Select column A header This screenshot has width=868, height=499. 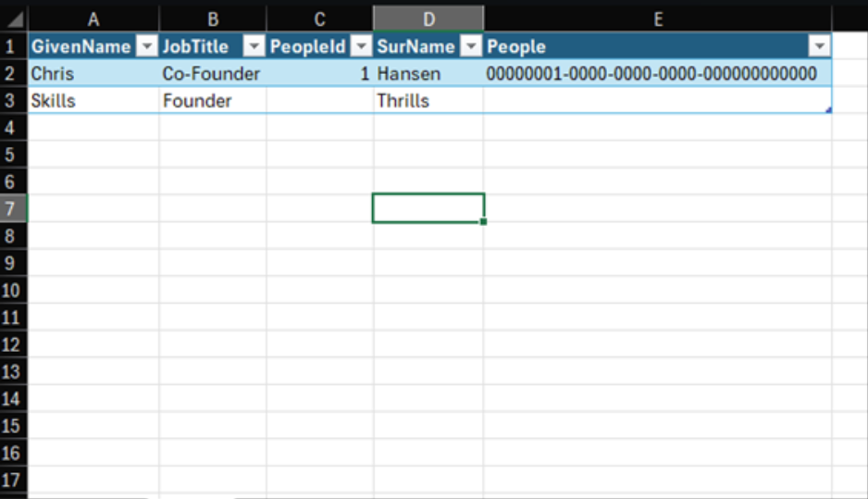pos(93,19)
